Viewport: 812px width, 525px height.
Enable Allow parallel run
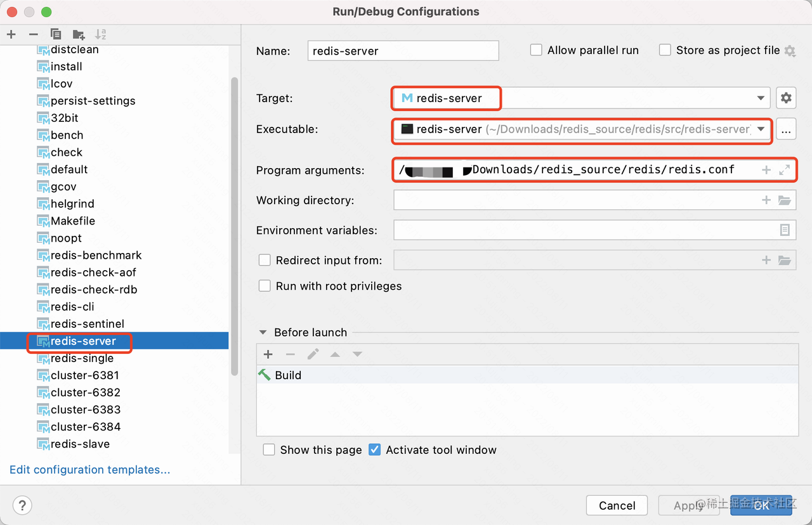537,50
